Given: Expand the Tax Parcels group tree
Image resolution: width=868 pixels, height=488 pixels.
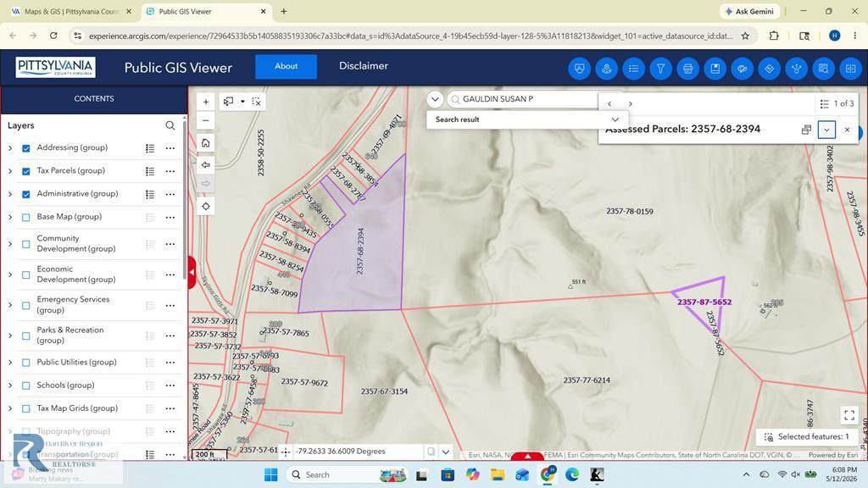Looking at the screenshot, I should coord(10,171).
